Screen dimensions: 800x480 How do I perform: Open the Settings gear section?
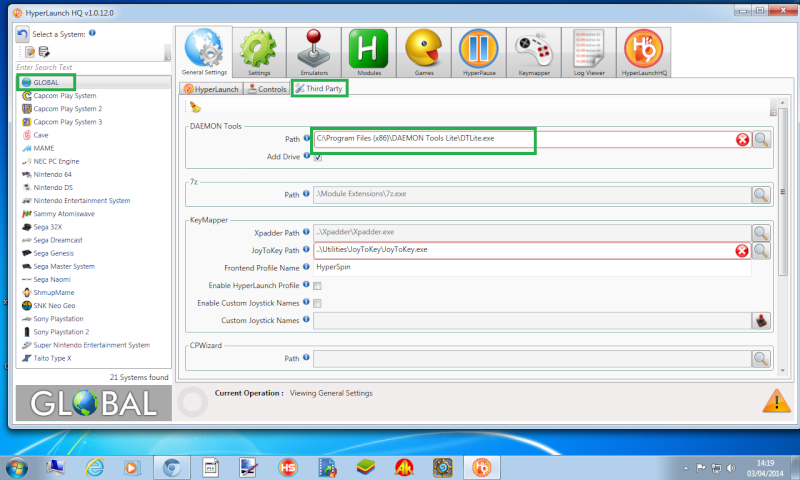point(259,52)
